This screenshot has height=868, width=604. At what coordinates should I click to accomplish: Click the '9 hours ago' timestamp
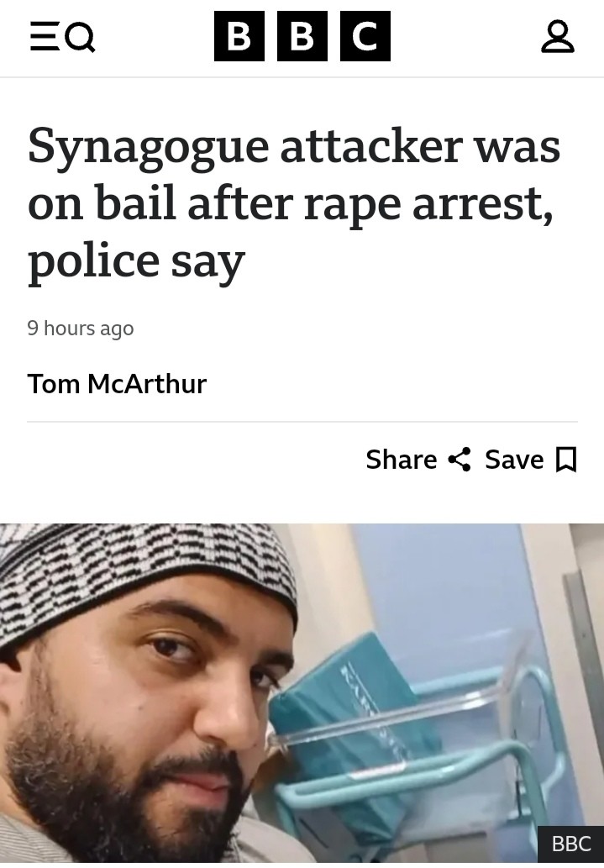(81, 329)
